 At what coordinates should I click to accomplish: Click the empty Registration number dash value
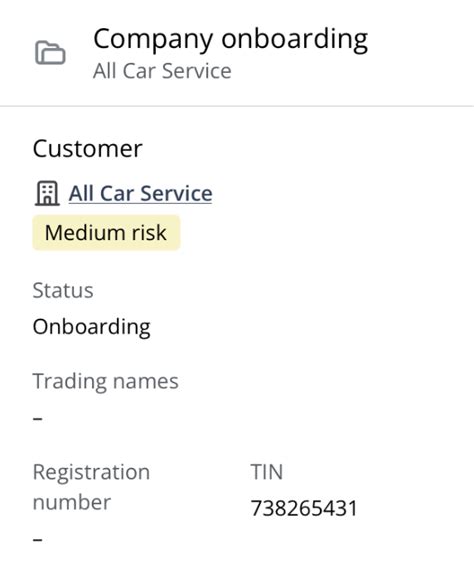(38, 540)
